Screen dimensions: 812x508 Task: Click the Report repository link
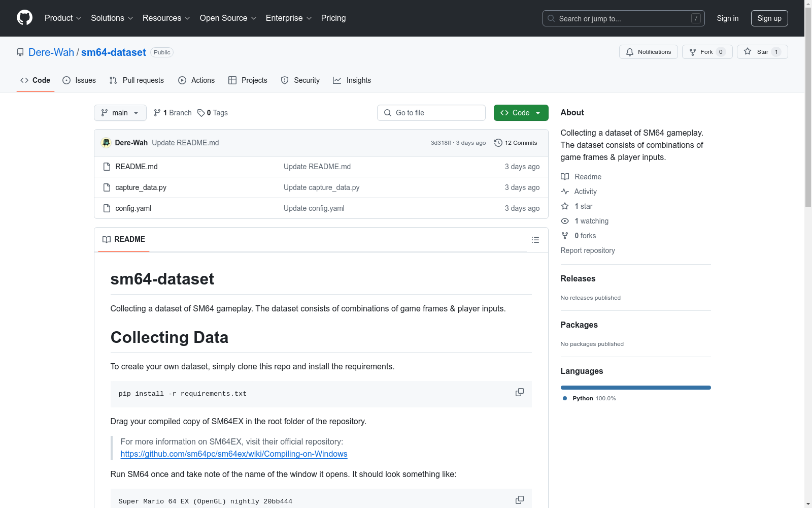(588, 250)
